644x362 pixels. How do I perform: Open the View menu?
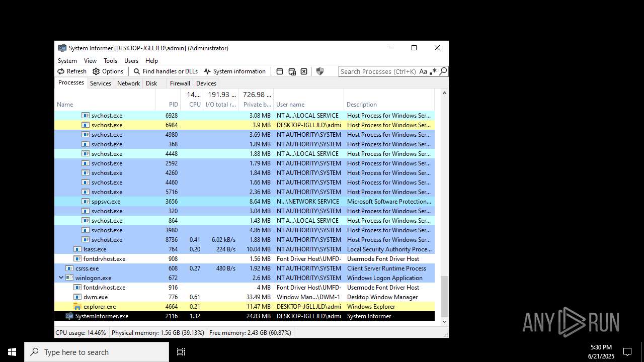pos(90,61)
